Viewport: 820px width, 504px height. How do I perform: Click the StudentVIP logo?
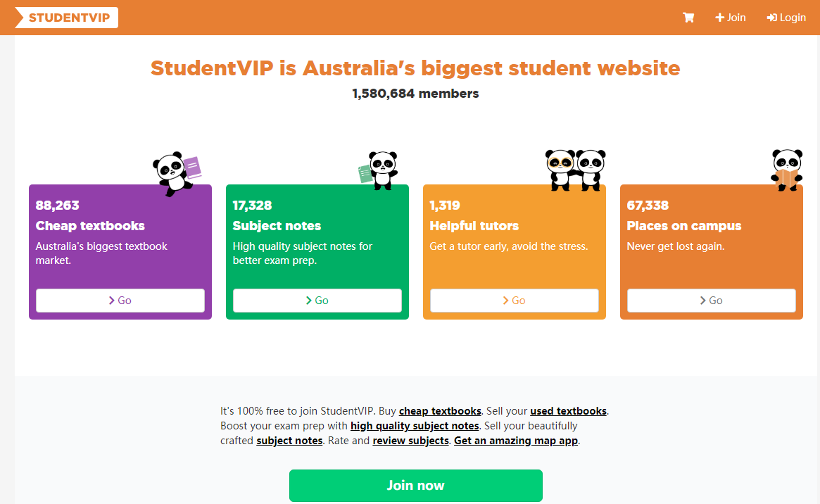[x=66, y=18]
